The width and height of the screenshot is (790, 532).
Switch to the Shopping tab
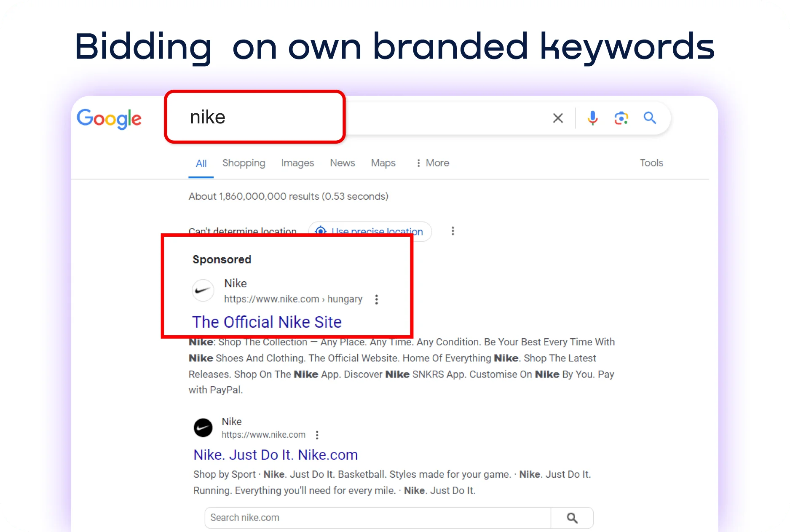point(244,163)
